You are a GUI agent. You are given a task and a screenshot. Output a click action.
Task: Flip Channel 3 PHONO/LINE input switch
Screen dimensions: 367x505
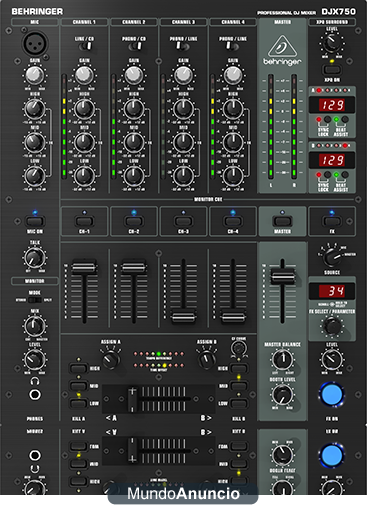coord(182,46)
